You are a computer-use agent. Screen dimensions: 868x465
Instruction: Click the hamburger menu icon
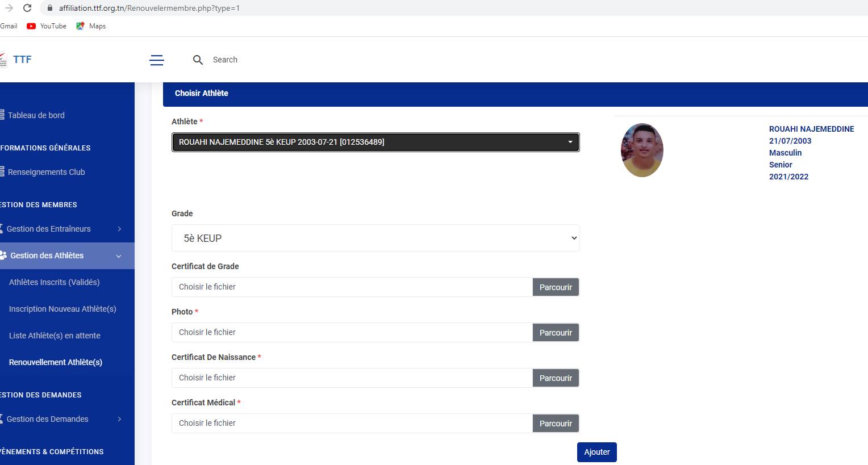[x=157, y=60]
